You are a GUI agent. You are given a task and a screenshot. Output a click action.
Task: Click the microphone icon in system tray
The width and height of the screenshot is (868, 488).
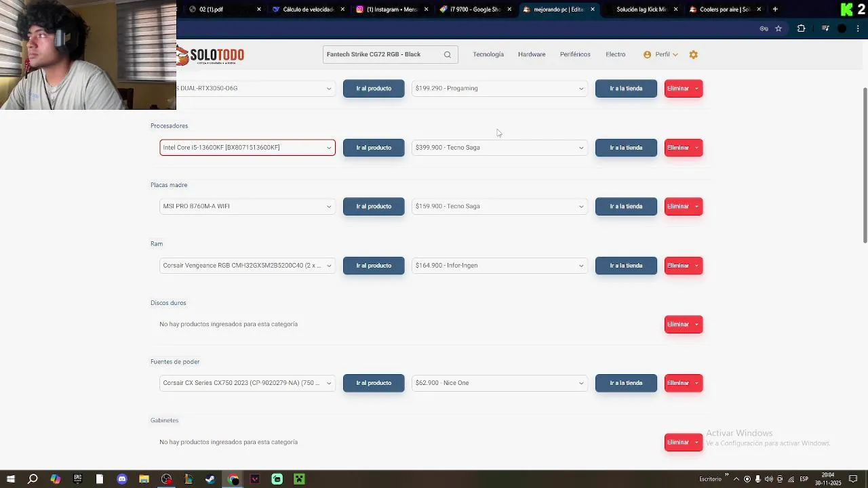click(758, 479)
